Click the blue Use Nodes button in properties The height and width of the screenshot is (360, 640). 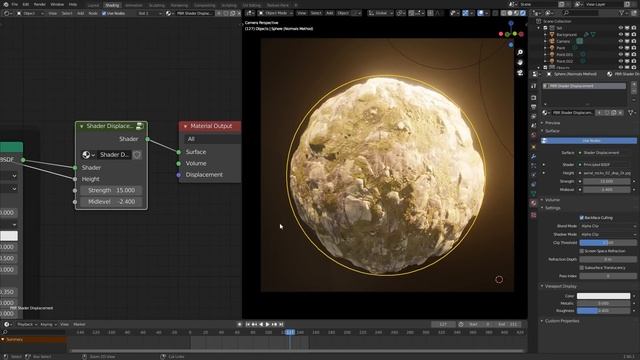click(x=589, y=140)
